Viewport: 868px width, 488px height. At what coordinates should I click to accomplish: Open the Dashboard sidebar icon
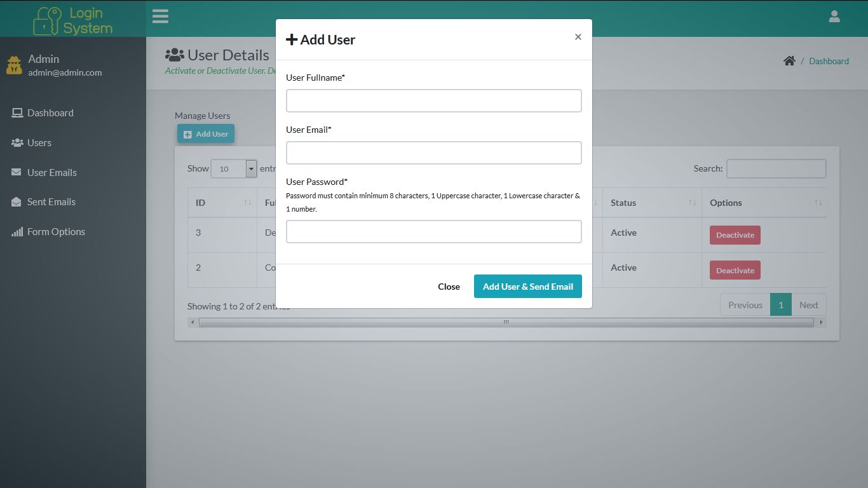(x=17, y=112)
